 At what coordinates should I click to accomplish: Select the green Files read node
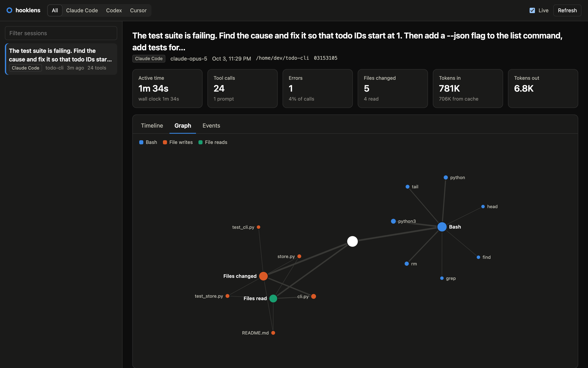273,298
